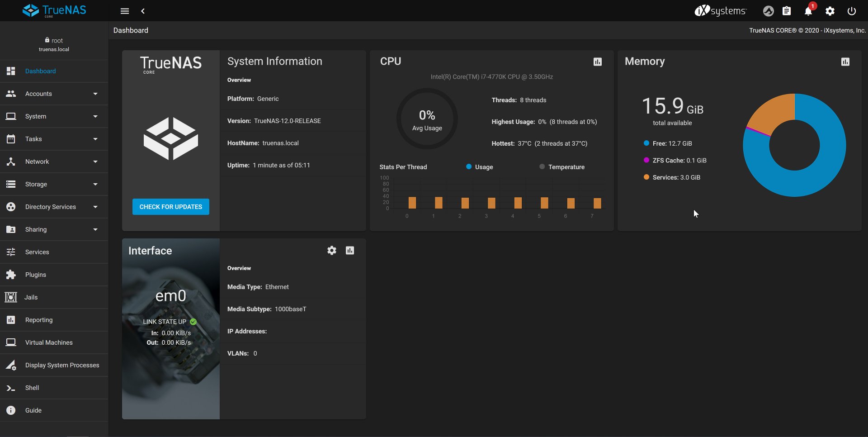Click the HostName truenas.local text
The height and width of the screenshot is (437, 868).
[x=263, y=143]
